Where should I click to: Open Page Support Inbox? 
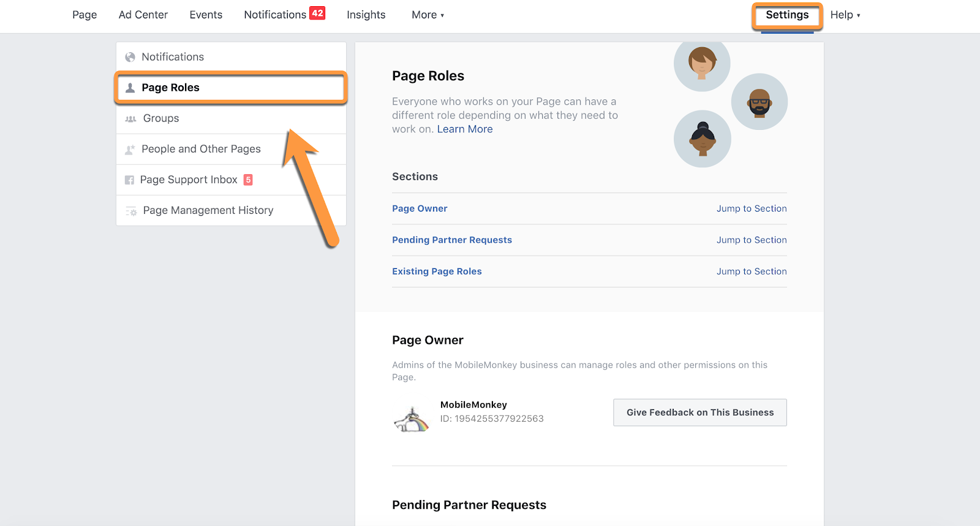pos(231,180)
